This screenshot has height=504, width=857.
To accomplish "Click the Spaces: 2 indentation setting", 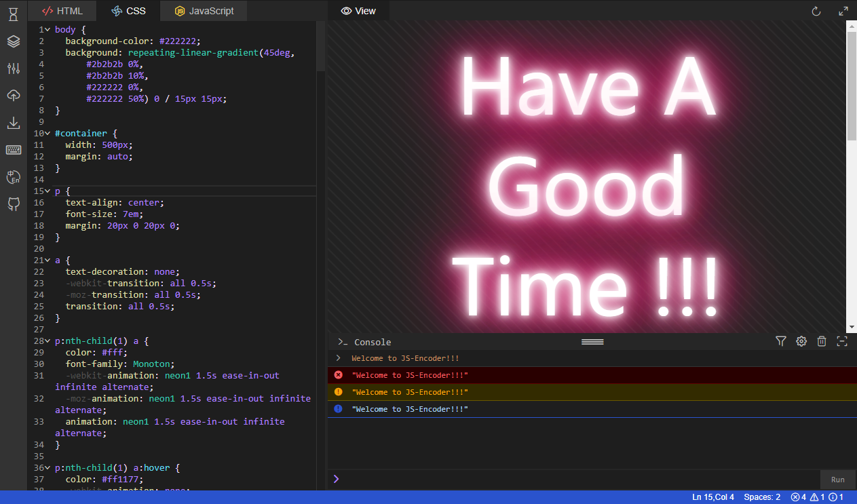I will [762, 497].
